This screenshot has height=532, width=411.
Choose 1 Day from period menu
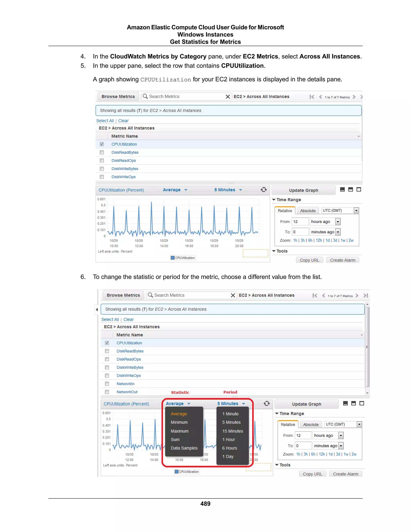[228, 457]
